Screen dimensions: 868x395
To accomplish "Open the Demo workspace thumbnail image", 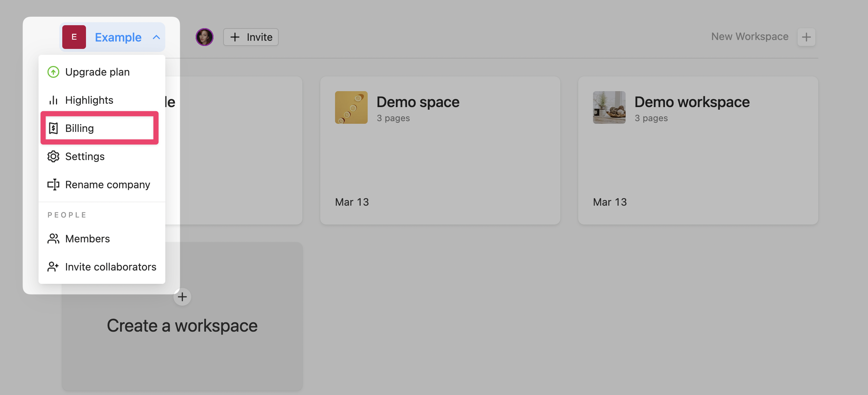I will [609, 107].
